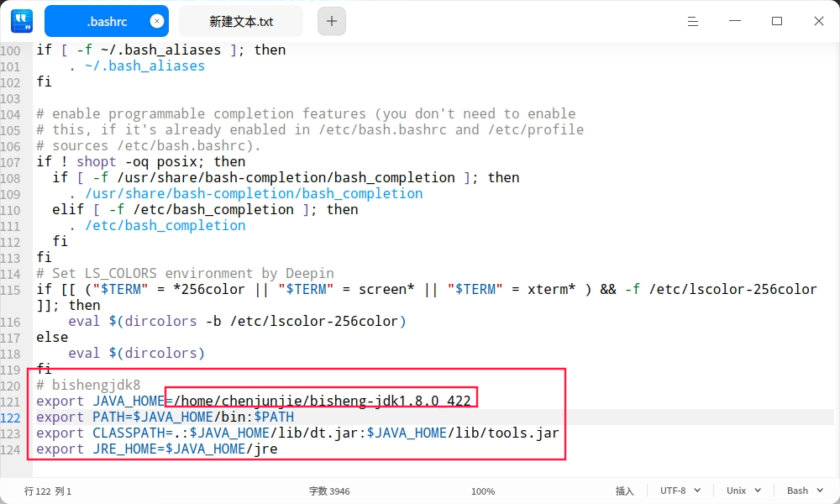Open the Unix line-ending dropdown
The width and height of the screenshot is (840, 504).
point(739,491)
